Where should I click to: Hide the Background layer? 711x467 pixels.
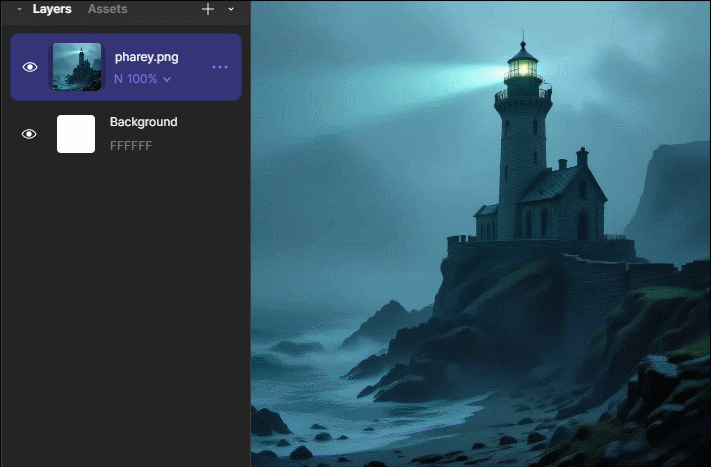click(x=29, y=134)
